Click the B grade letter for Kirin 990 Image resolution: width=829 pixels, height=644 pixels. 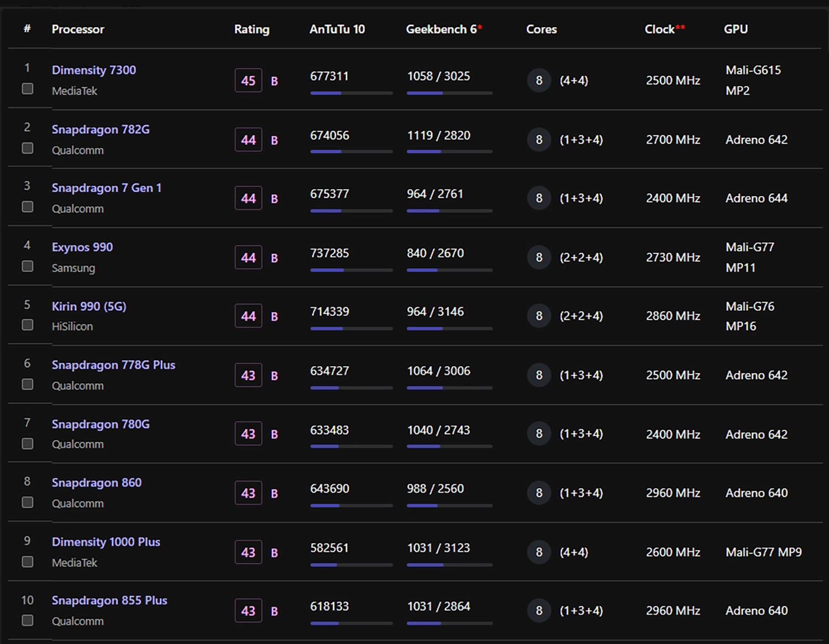274,316
